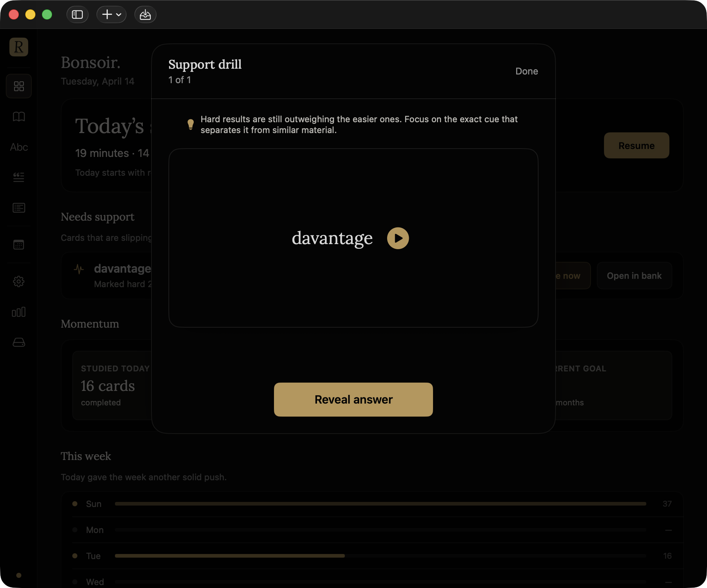707x588 pixels.
Task: Open the book library sidebar icon
Action: 19,116
